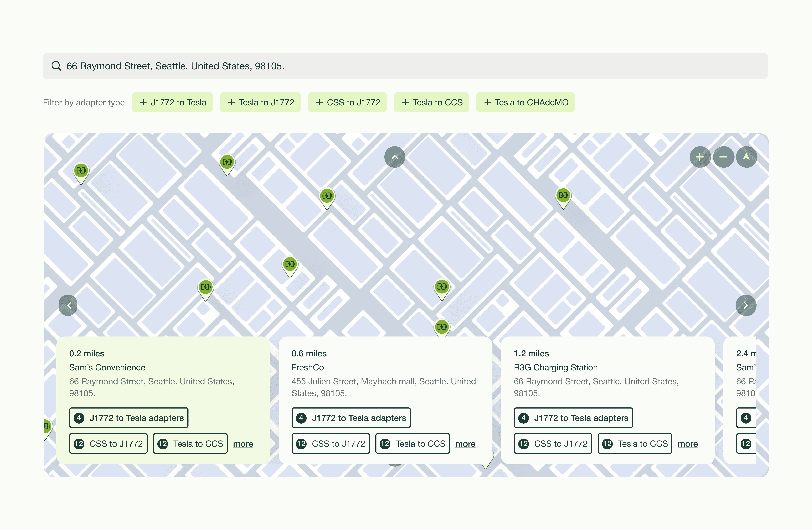The height and width of the screenshot is (530, 812).
Task: Click R3G station's Tesla to CCS tag
Action: [635, 444]
